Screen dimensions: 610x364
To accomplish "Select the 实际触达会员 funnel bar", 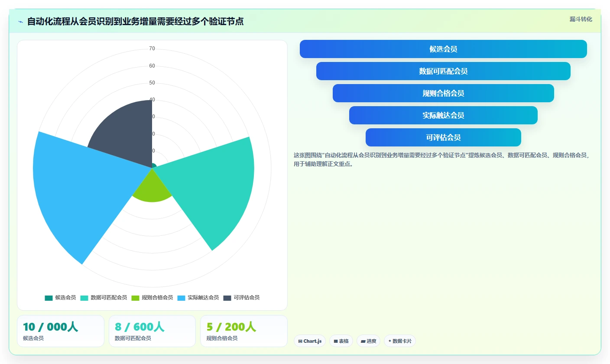I will tap(443, 115).
